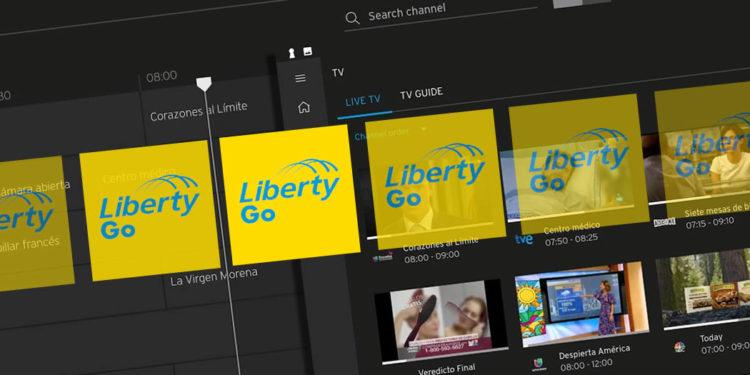Click the magnifier search icon
Image resolution: width=750 pixels, height=375 pixels.
(352, 18)
